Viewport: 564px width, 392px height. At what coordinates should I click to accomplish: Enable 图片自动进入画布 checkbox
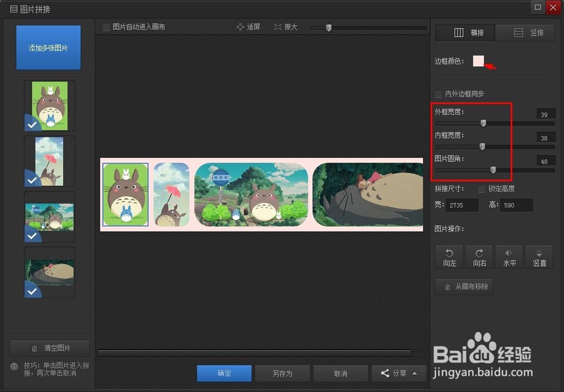click(106, 27)
